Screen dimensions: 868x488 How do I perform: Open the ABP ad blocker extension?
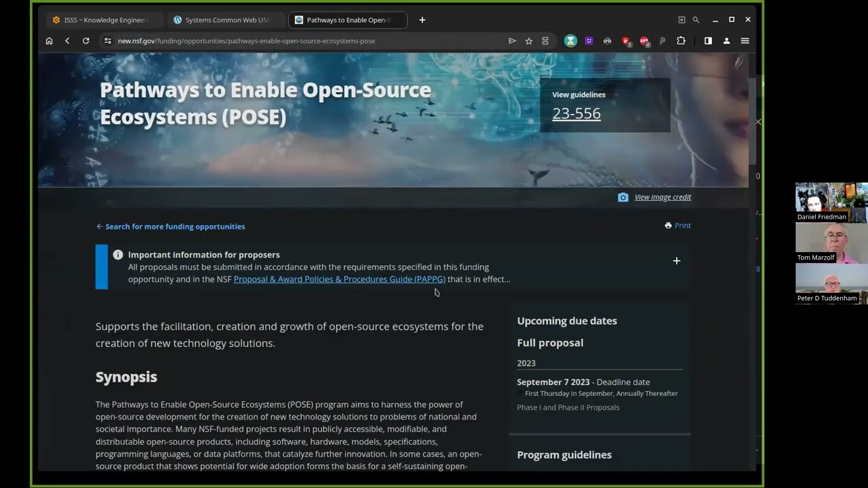pyautogui.click(x=644, y=41)
